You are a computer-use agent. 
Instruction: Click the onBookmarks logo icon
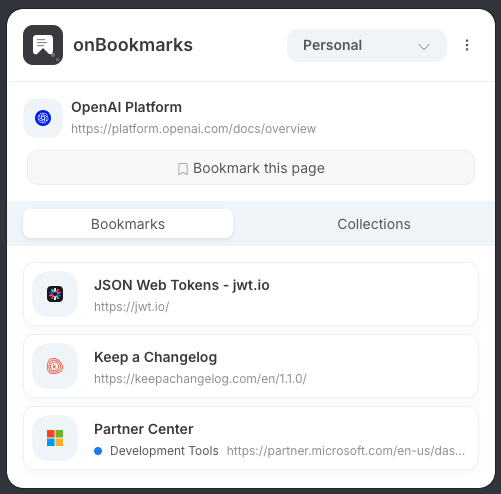click(x=43, y=45)
